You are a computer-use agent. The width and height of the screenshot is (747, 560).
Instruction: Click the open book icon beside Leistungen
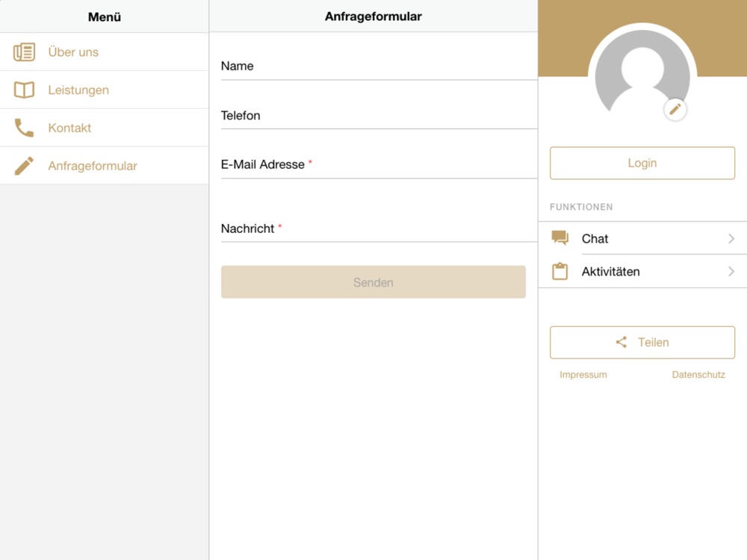[24, 90]
